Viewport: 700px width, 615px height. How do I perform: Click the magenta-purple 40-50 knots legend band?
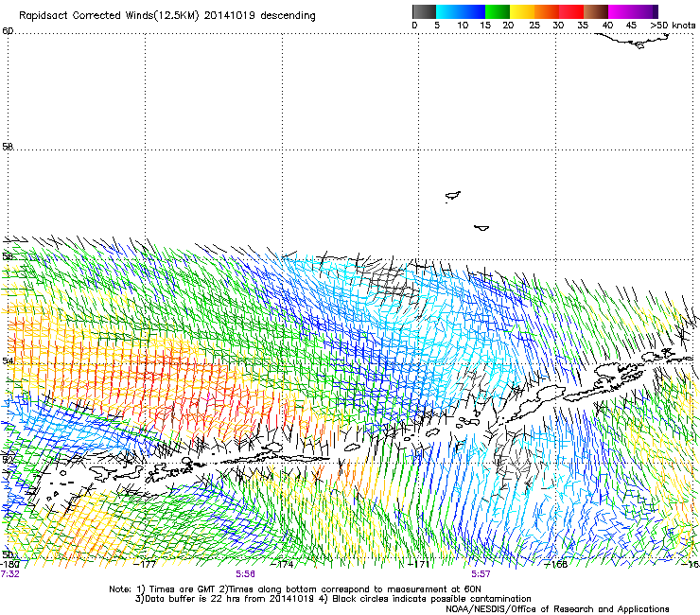(633, 11)
